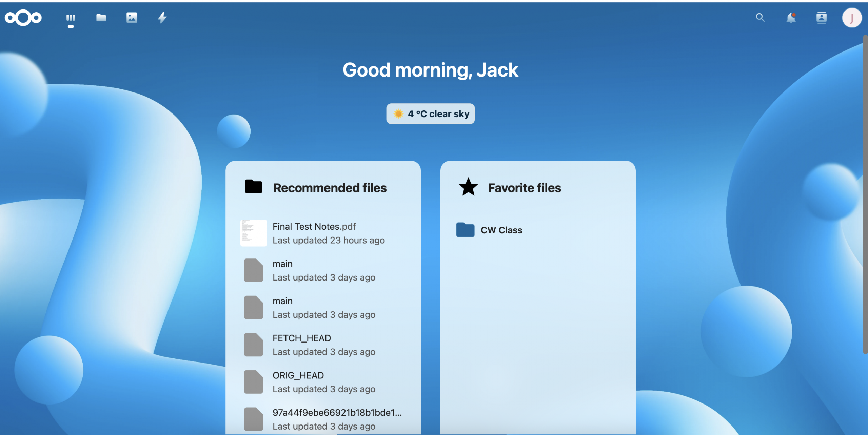This screenshot has width=868, height=435.
Task: Click the Favorite files heading
Action: (x=525, y=188)
